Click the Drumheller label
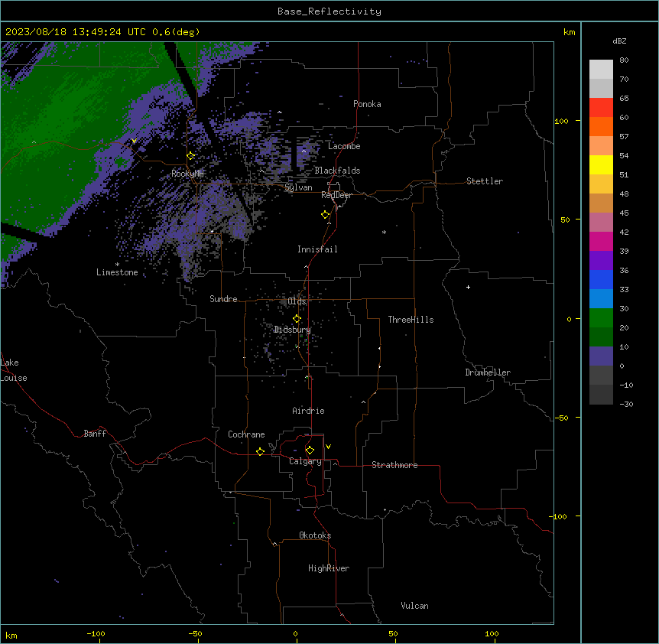The height and width of the screenshot is (644, 659). click(x=488, y=372)
